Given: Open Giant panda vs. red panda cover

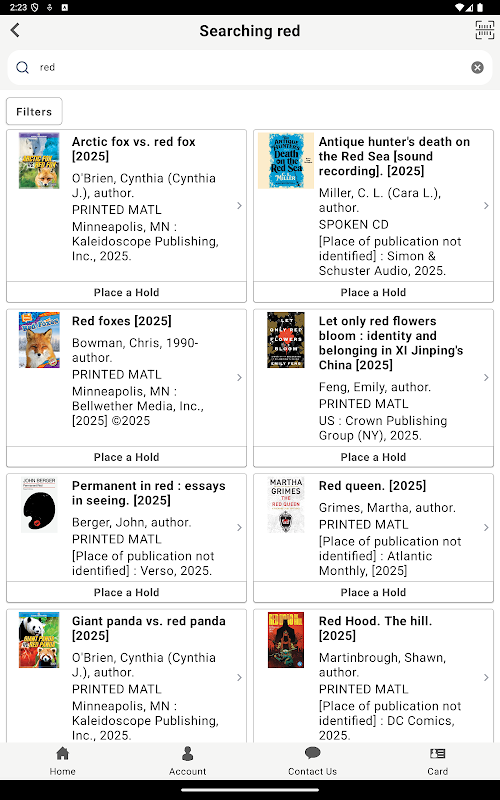Looking at the screenshot, I should click(39, 640).
